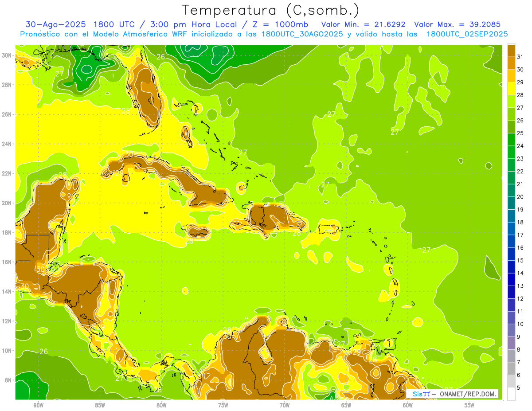The image size is (532, 411).
Task: Click the 24N latitude axis label
Action: pos(7,144)
